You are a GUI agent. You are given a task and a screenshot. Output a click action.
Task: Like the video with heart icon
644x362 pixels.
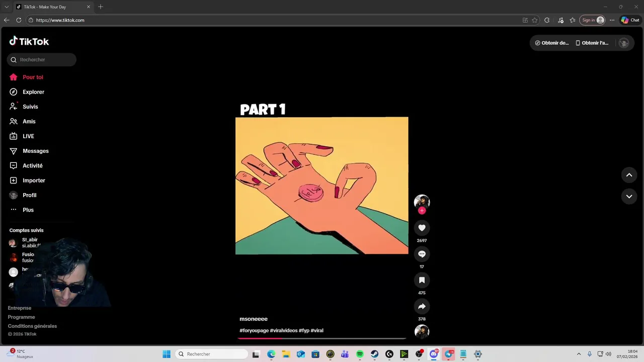coord(422,228)
